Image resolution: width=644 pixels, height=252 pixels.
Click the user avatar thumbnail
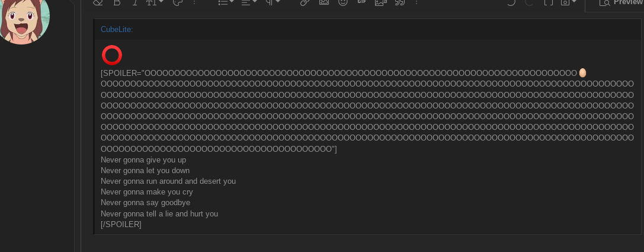click(23, 18)
